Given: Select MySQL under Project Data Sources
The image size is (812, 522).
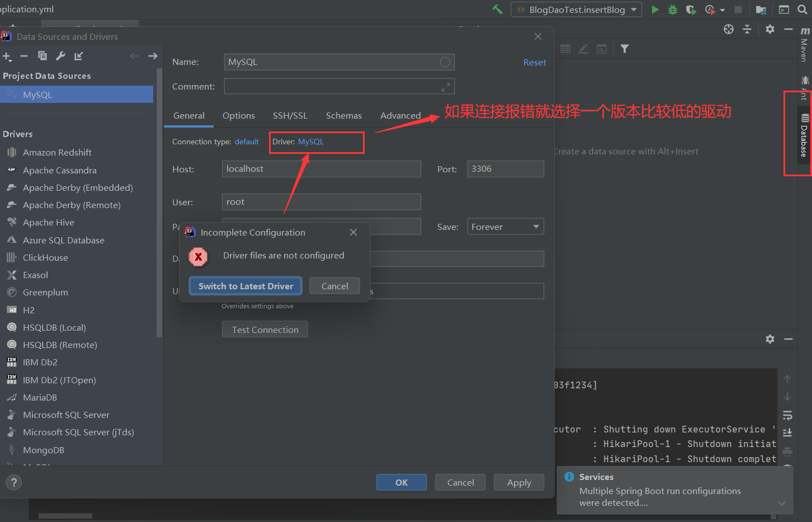Looking at the screenshot, I should [x=77, y=95].
